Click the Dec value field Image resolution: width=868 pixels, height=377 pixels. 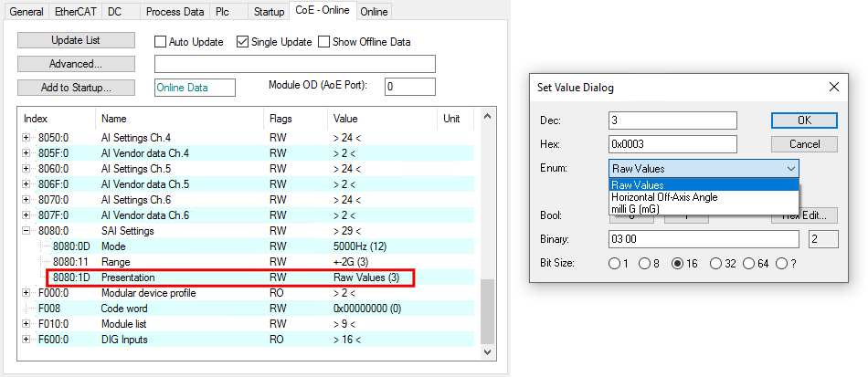[672, 120]
